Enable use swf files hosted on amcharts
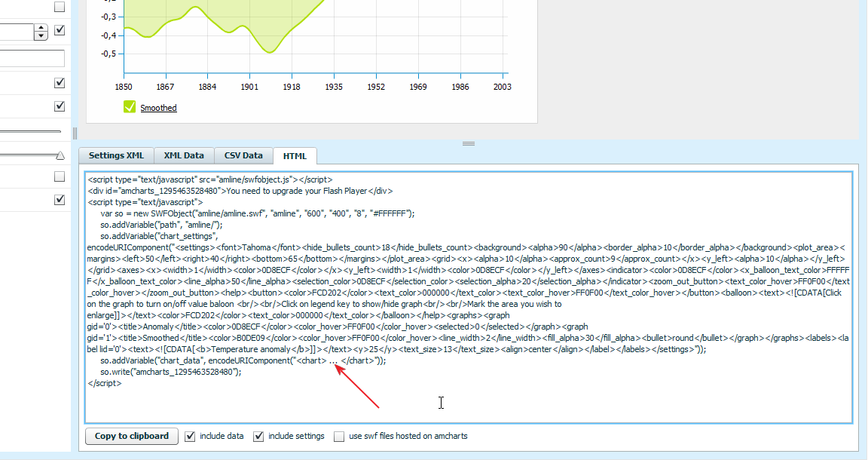 (339, 436)
